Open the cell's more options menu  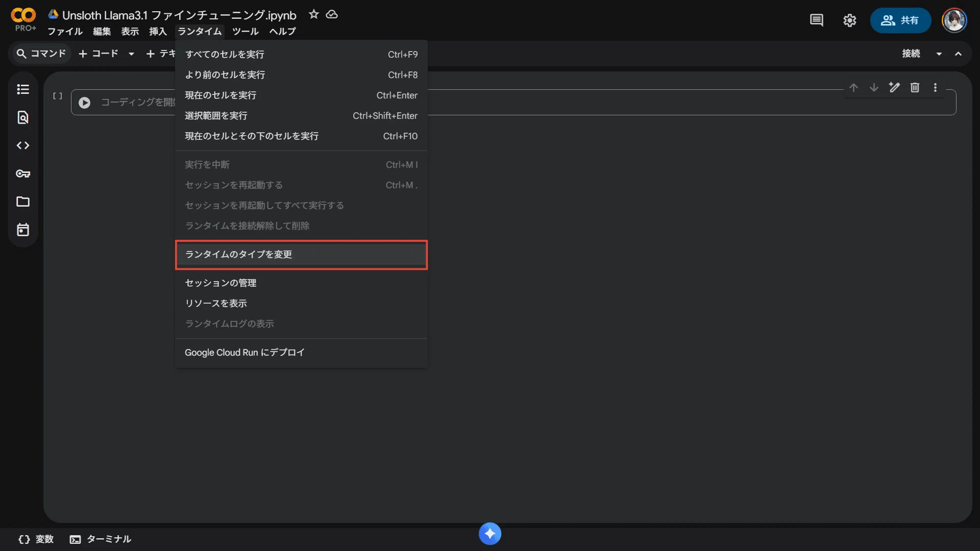[x=935, y=87]
